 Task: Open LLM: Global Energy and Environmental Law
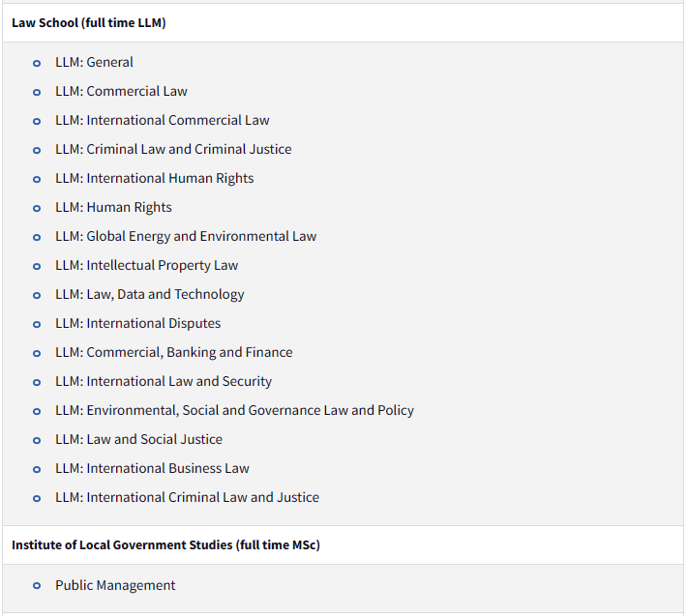click(186, 236)
